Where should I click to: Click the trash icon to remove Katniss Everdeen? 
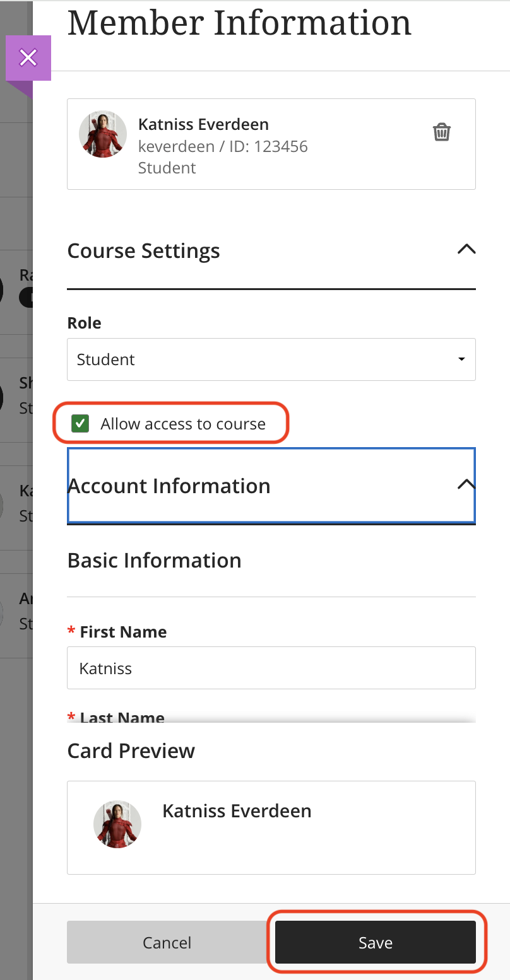(x=441, y=132)
